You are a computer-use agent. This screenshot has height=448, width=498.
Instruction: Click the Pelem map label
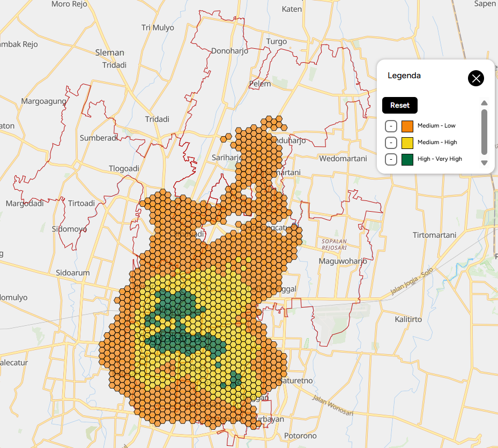260,84
